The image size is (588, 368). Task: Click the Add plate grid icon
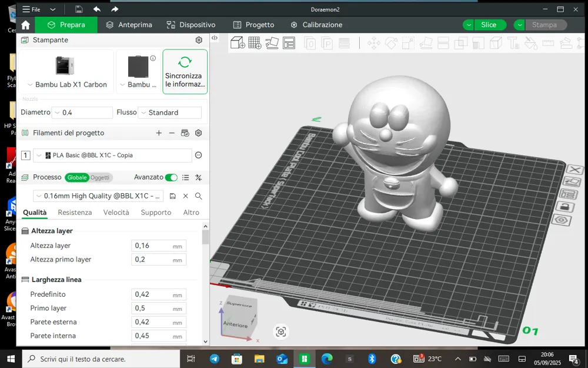pos(255,43)
